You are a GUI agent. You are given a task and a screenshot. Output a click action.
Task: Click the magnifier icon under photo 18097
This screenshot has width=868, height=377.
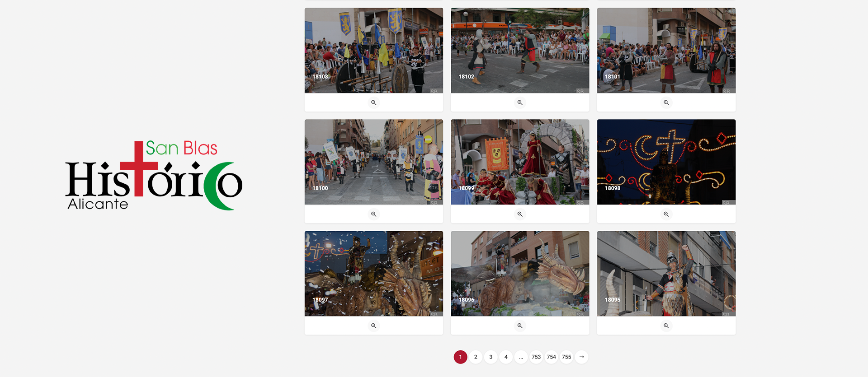point(373,326)
